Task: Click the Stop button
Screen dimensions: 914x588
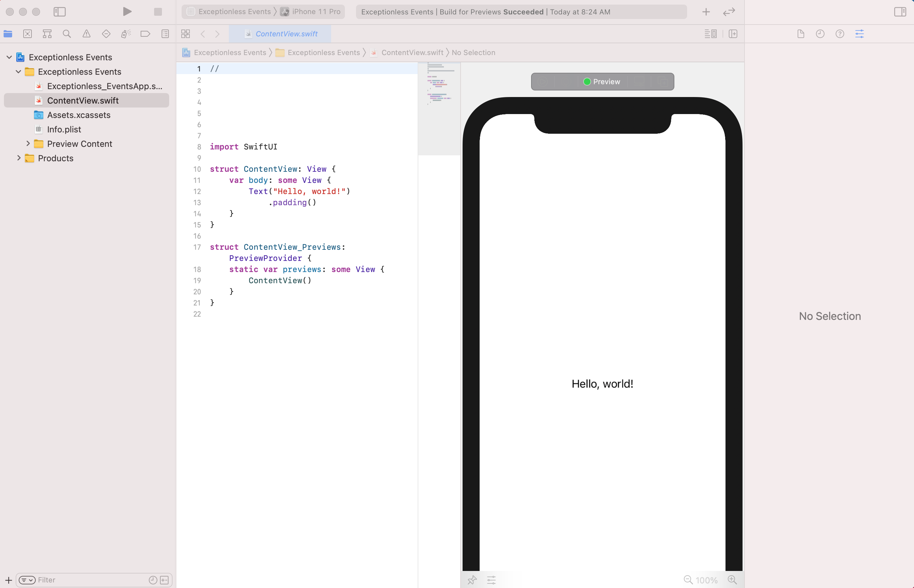Action: (x=158, y=12)
